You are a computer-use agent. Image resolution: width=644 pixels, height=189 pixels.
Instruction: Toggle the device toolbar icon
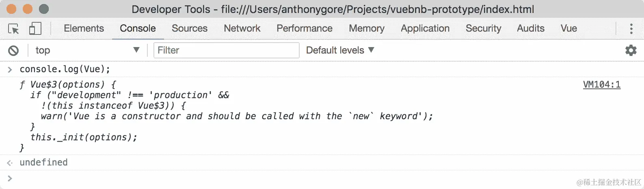click(35, 29)
